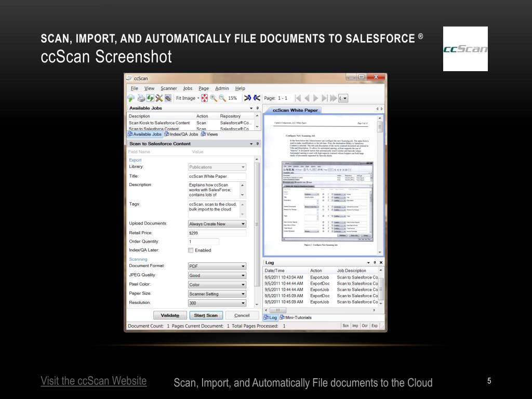
Task: Click the Order Quantity field
Action: (204, 242)
